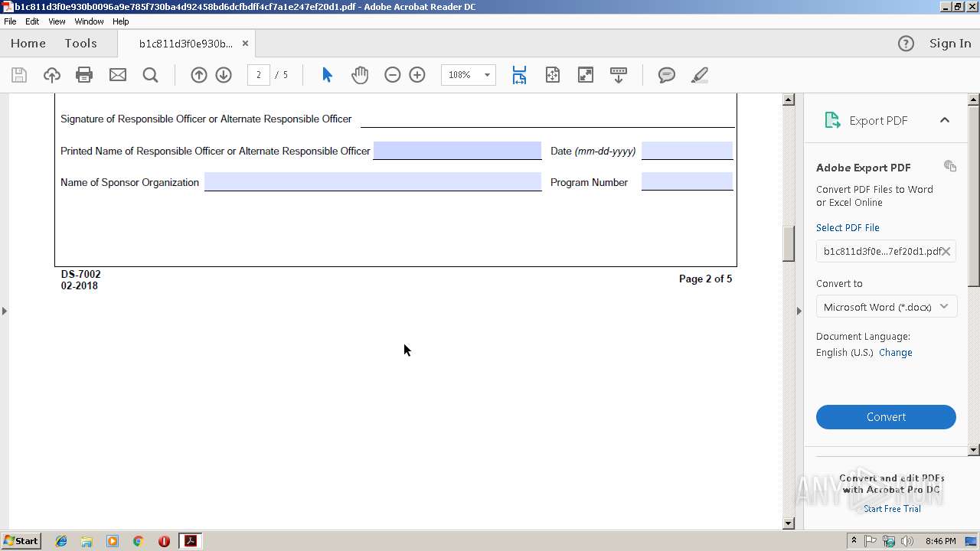Click the Save file icon
Screen dimensions: 980x551
[19, 75]
